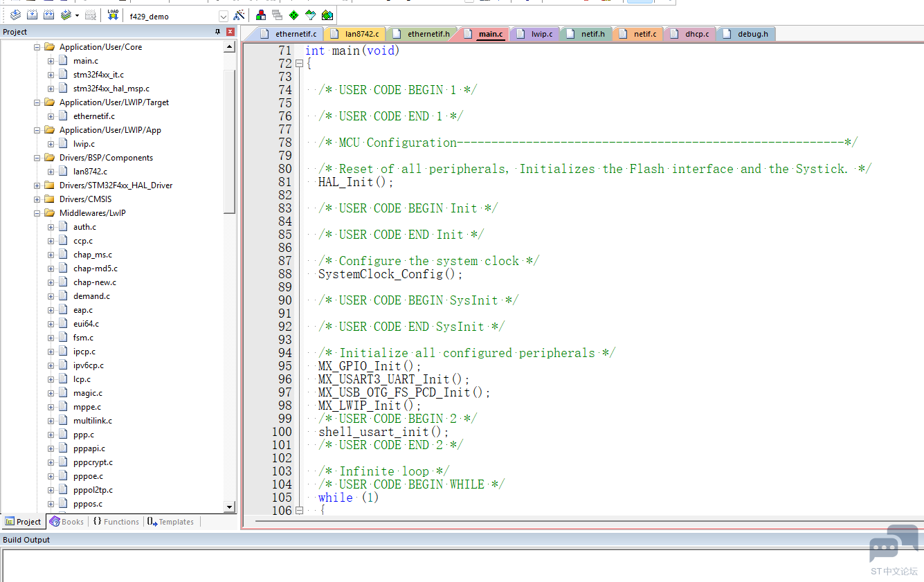
Task: Switch to the ethernetif.h editor tab
Action: tap(421, 34)
